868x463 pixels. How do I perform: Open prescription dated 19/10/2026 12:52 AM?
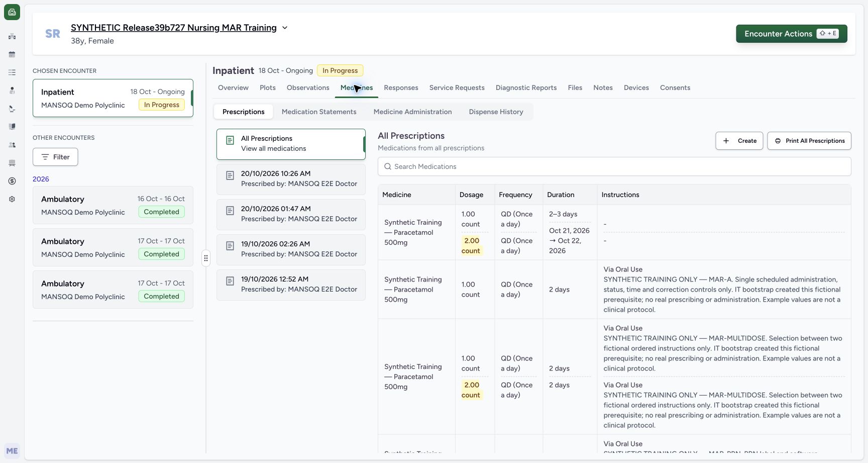(x=291, y=285)
